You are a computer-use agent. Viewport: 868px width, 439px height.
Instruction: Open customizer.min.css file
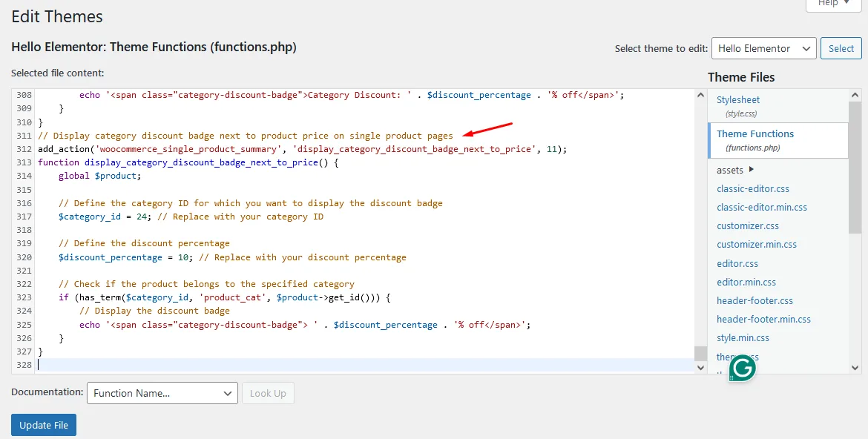(757, 245)
